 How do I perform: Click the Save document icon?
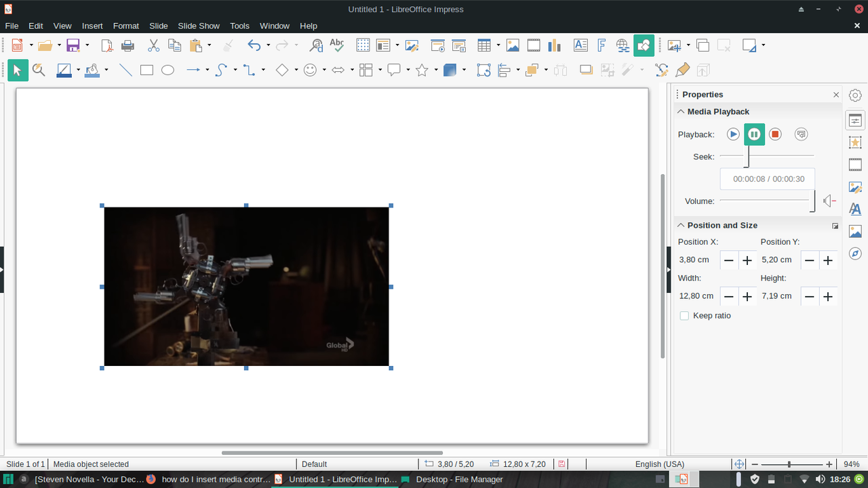coord(73,45)
